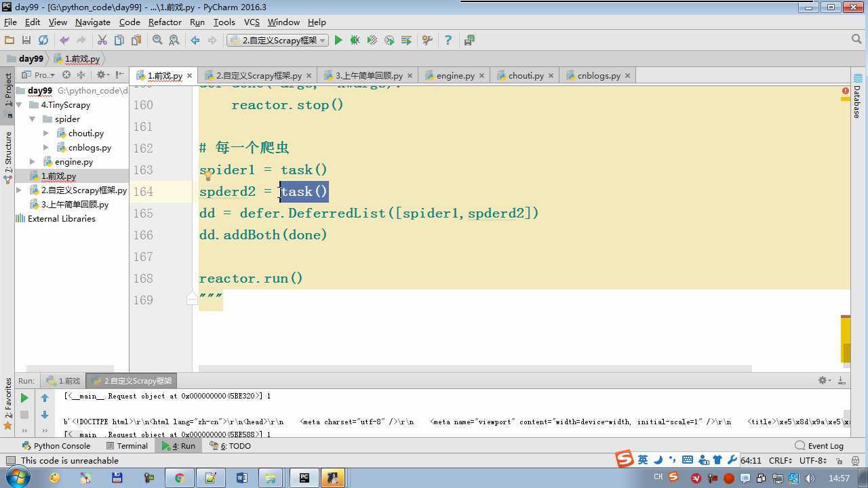Undo the last edit via toolbar arrow
The height and width of the screenshot is (488, 868).
click(x=64, y=41)
